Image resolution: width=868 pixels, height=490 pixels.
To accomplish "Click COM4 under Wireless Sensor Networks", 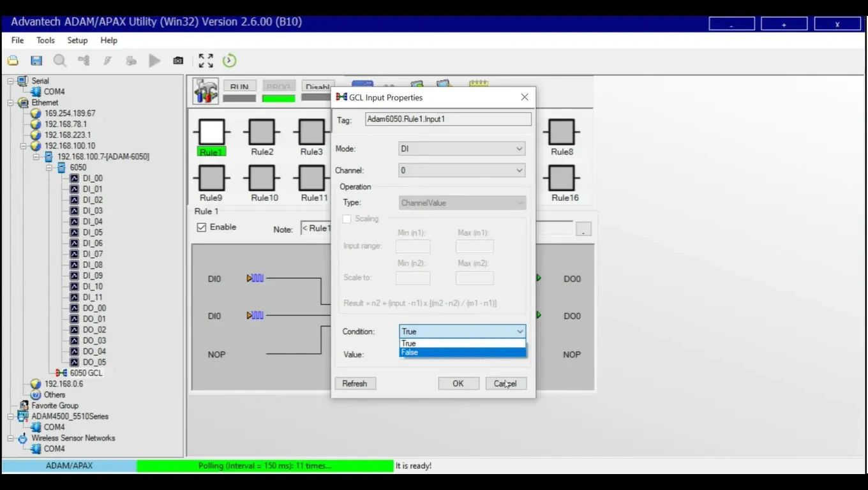I will (x=54, y=449).
